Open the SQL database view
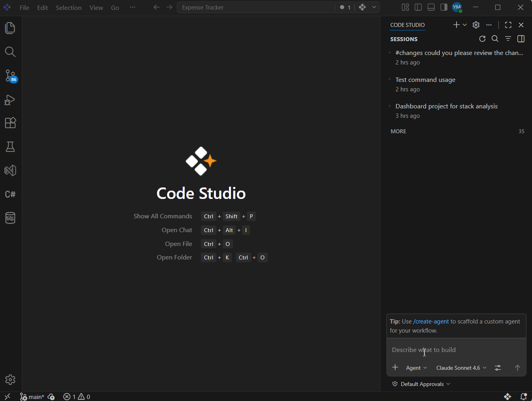This screenshot has width=532, height=401. 10,218
